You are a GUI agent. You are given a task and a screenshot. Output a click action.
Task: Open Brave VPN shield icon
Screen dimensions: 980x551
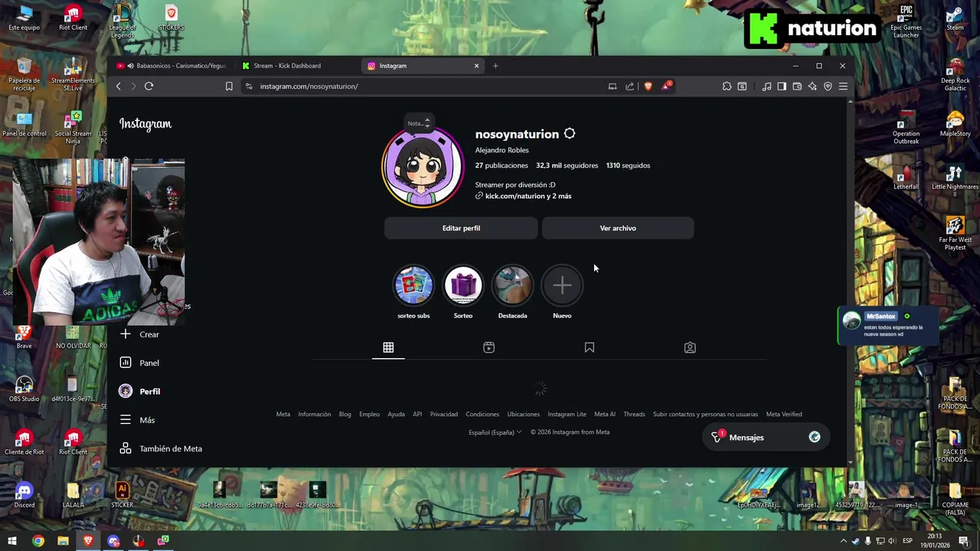tap(828, 86)
